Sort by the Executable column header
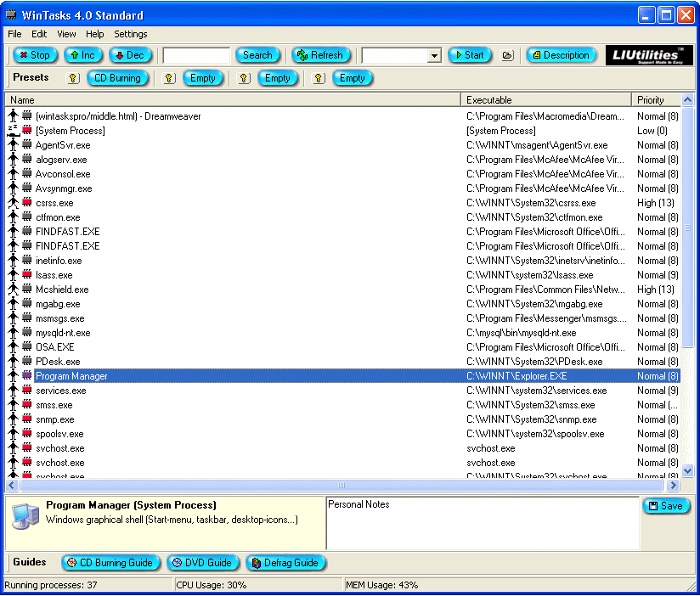This screenshot has width=700, height=596. pyautogui.click(x=546, y=100)
